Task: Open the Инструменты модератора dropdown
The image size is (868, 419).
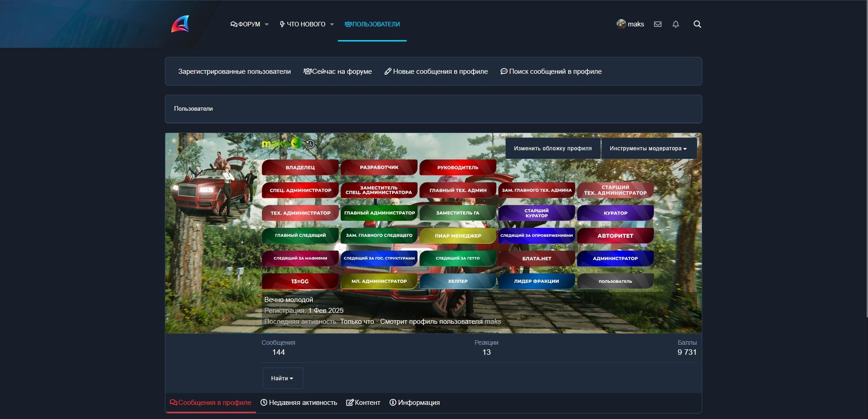Action: [x=648, y=148]
